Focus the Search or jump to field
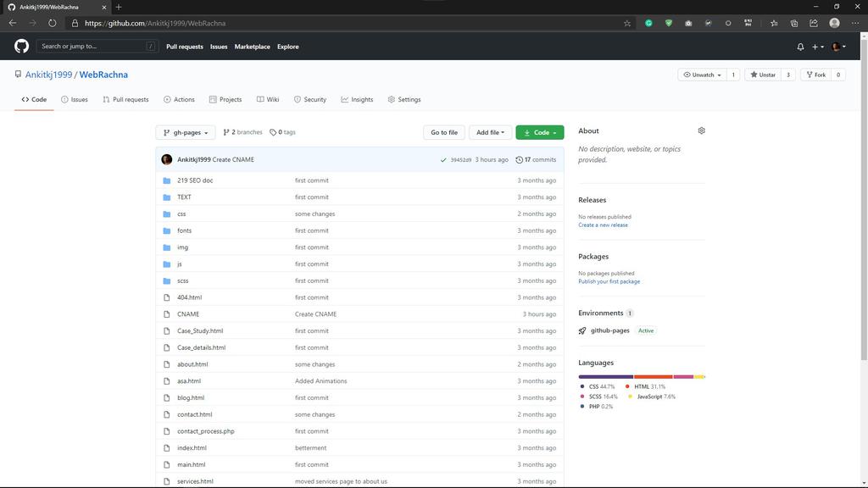 [x=97, y=47]
